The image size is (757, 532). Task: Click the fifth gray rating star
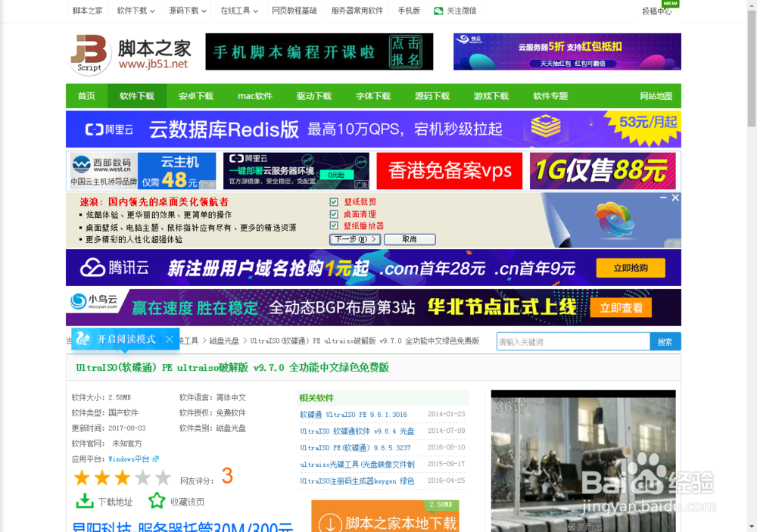pos(164,478)
